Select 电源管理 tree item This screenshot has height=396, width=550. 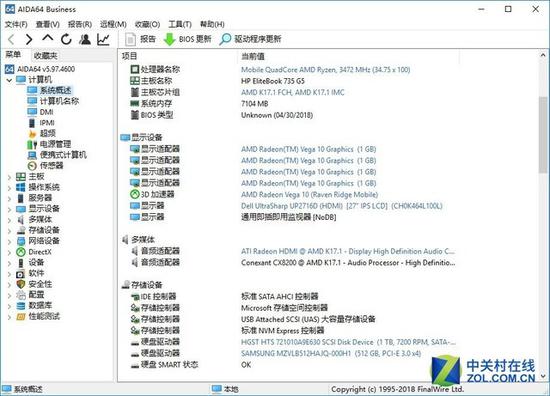[x=49, y=144]
